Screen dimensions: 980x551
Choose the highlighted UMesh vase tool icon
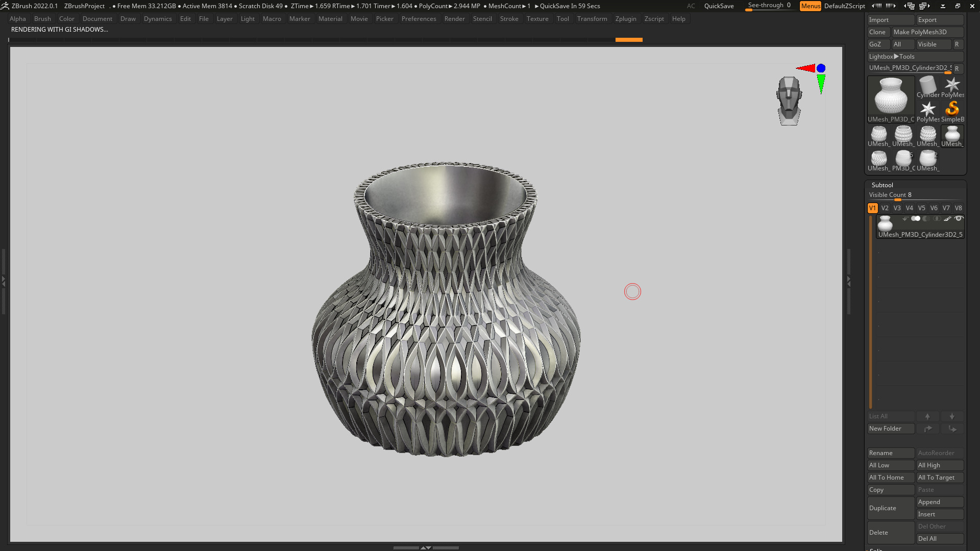click(952, 136)
